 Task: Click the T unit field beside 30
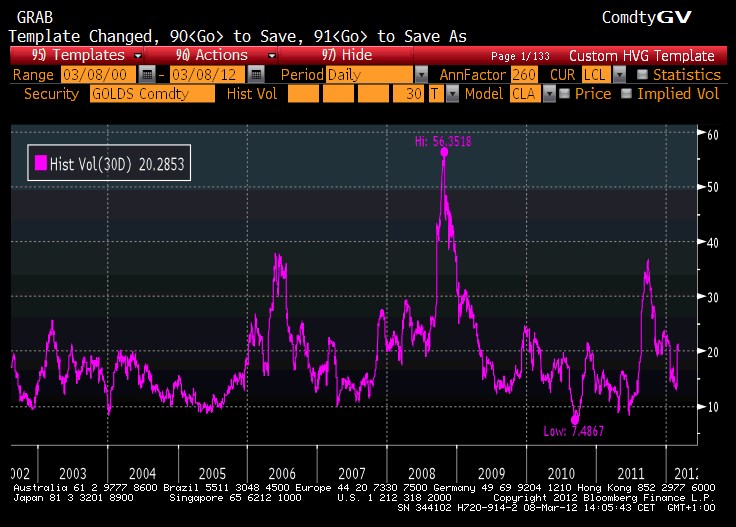click(x=436, y=94)
